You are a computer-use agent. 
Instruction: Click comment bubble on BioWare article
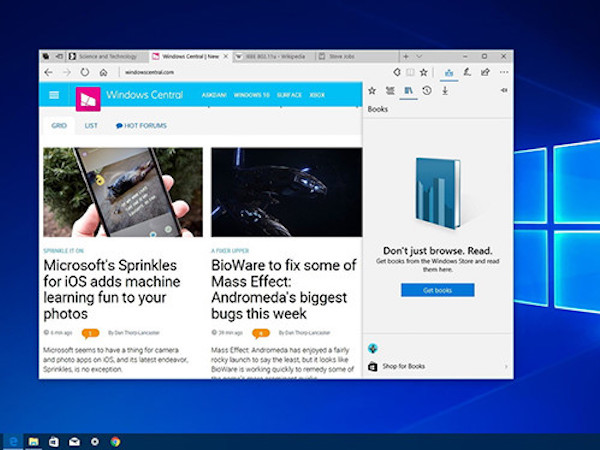click(261, 333)
